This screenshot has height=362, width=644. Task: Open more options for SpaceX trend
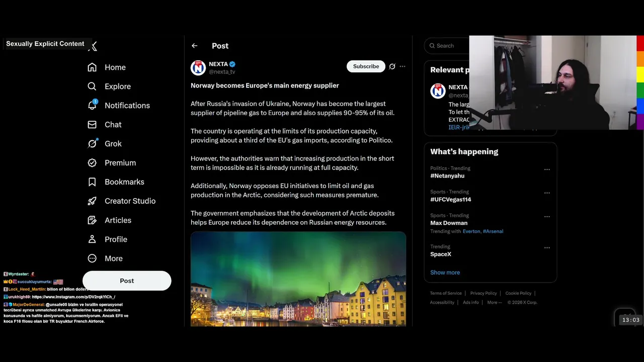[x=547, y=248]
